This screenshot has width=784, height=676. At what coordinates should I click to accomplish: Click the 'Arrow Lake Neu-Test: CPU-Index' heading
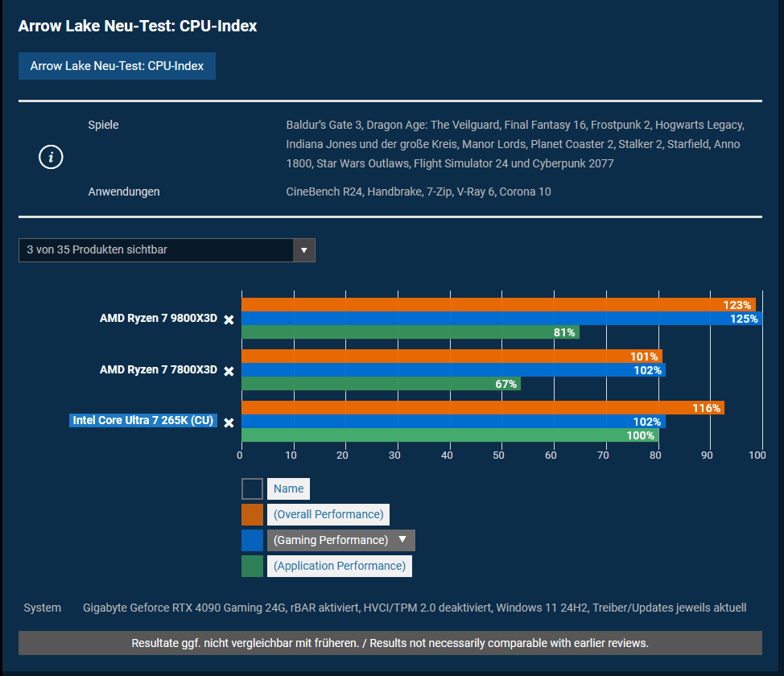click(138, 26)
